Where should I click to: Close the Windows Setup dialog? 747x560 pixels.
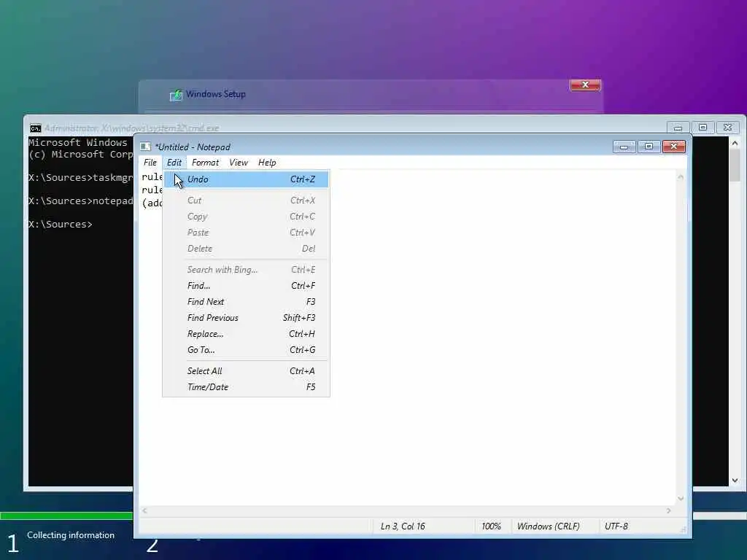[x=585, y=85]
